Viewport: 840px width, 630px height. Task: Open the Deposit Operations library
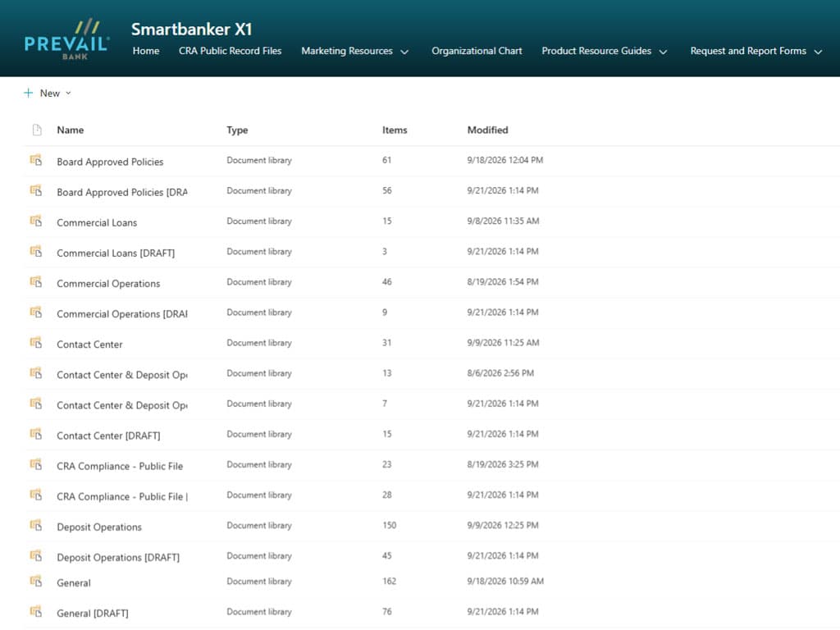tap(99, 527)
